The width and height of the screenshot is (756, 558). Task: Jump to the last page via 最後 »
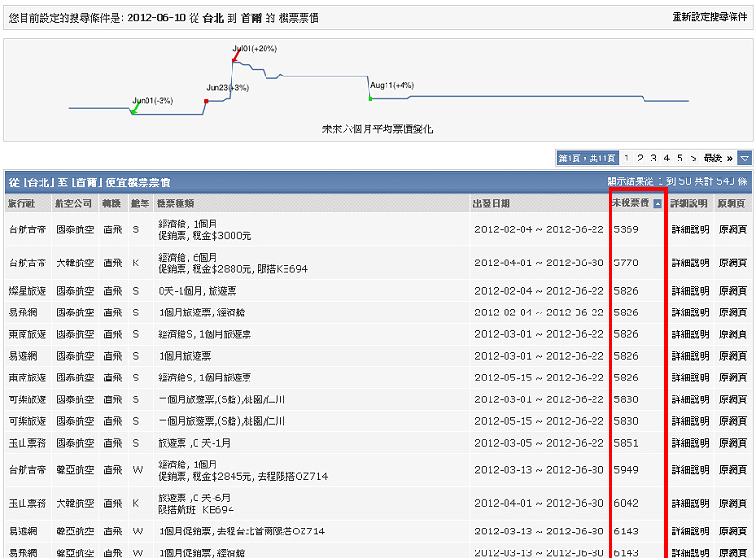tap(718, 158)
